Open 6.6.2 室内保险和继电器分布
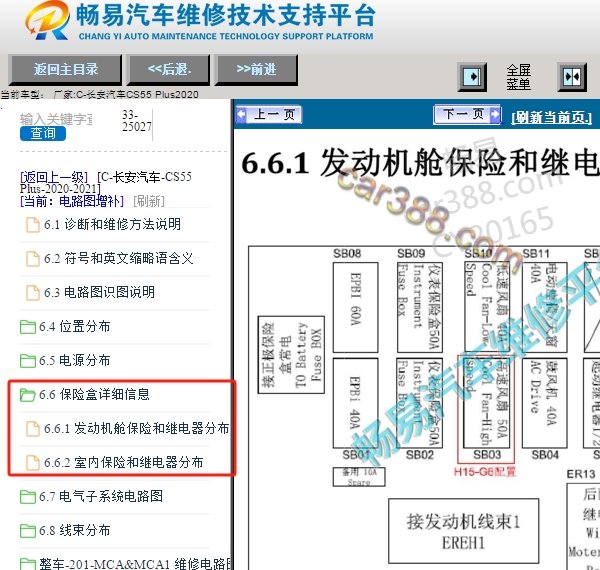 [x=124, y=463]
